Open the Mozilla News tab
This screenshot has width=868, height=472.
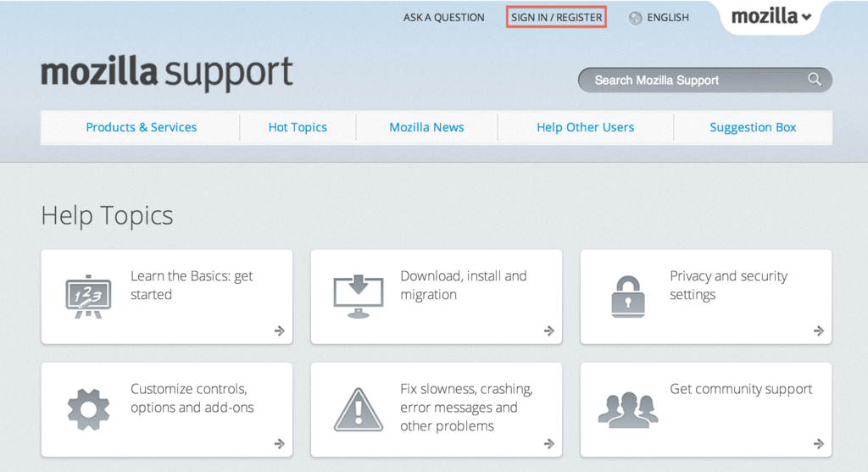point(426,127)
